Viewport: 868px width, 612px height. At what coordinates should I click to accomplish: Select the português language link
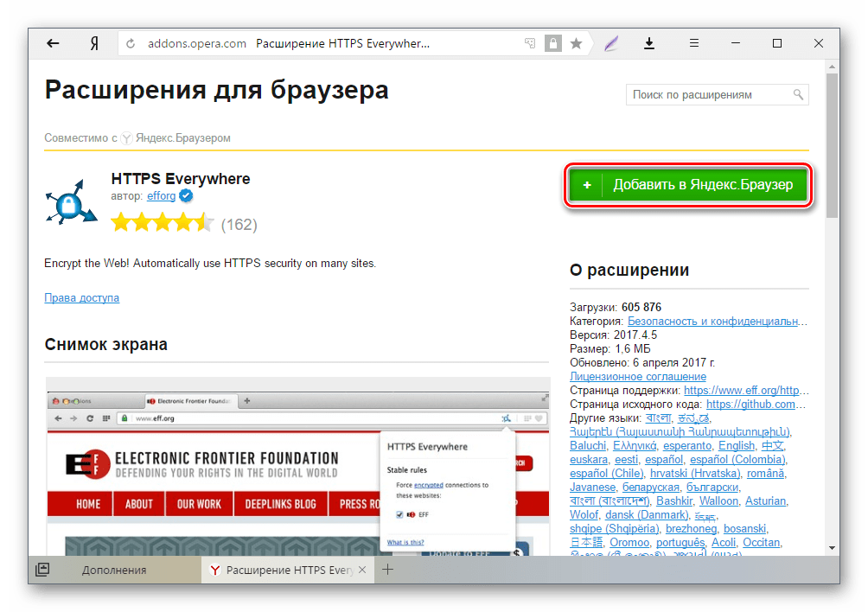pos(680,542)
